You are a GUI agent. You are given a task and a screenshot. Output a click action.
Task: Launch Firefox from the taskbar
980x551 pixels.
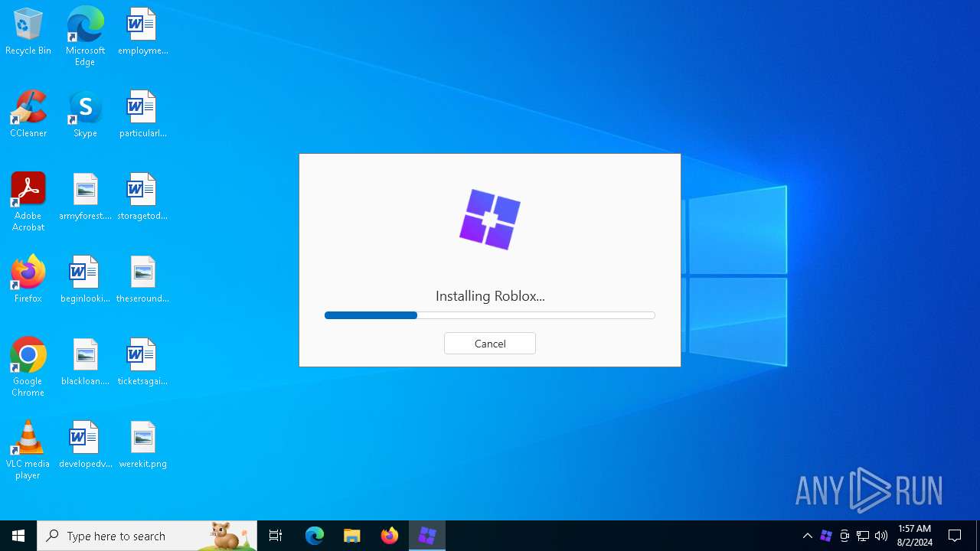pyautogui.click(x=390, y=536)
